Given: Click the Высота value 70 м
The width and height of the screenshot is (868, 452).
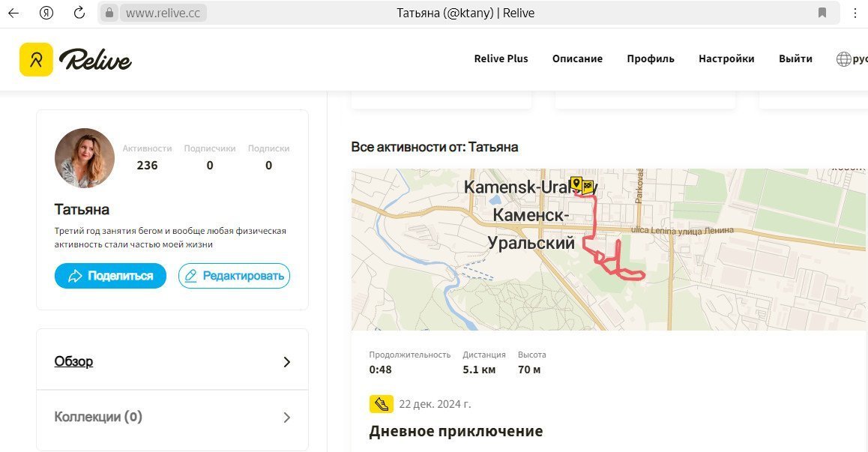Looking at the screenshot, I should click(529, 370).
